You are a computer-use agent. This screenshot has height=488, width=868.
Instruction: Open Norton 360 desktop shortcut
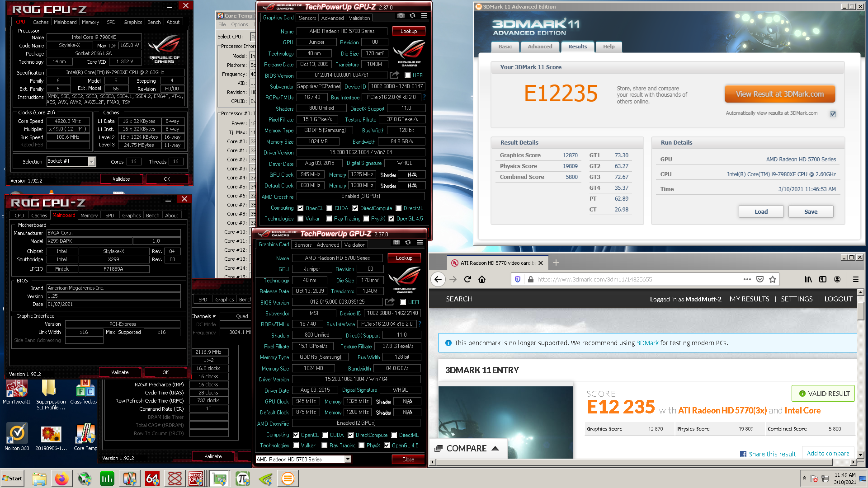[x=17, y=437]
